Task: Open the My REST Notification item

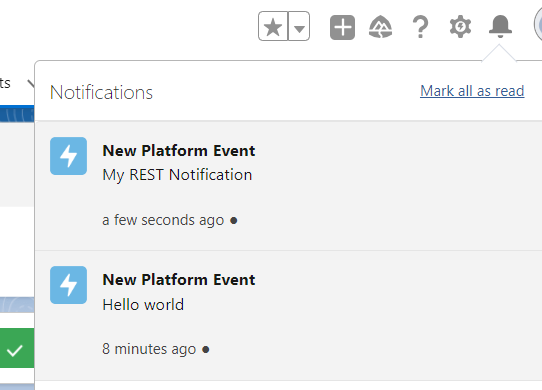Action: tap(288, 186)
